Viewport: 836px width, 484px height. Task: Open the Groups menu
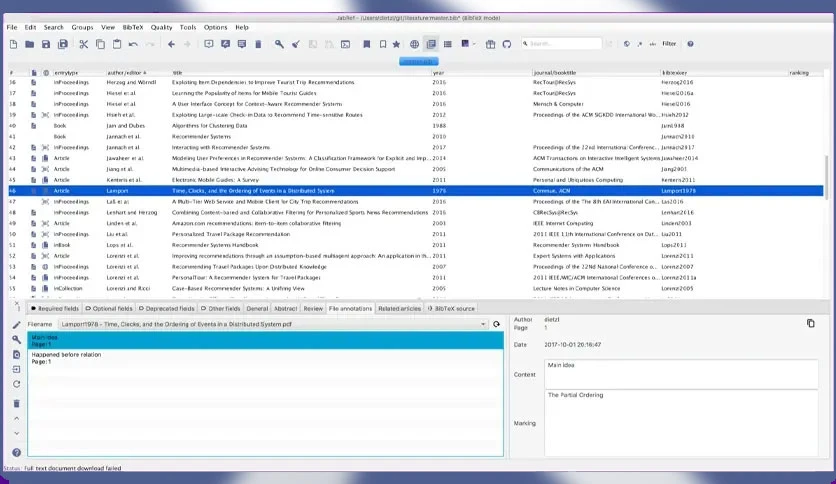coord(82,27)
